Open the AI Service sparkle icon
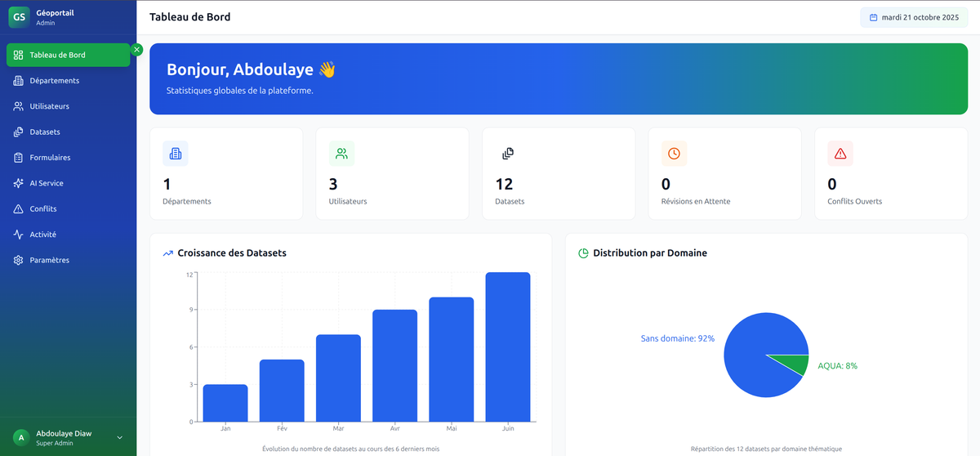The image size is (980, 456). click(x=19, y=184)
